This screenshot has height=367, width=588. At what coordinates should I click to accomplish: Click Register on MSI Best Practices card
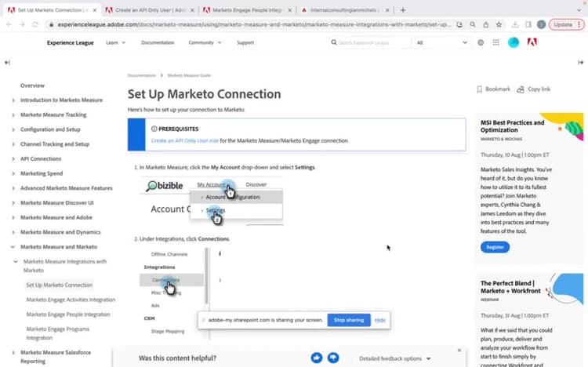tap(495, 247)
